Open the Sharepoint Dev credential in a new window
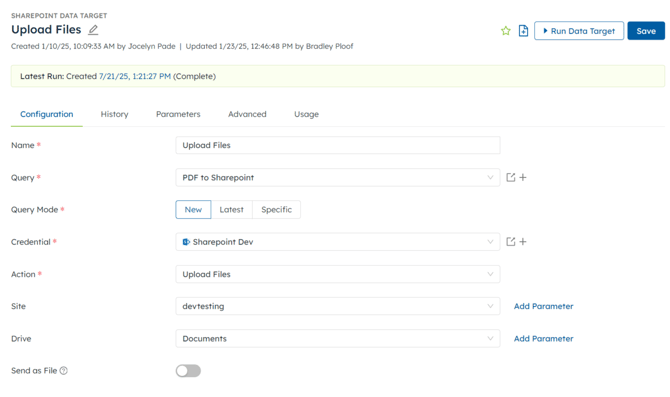 tap(510, 242)
